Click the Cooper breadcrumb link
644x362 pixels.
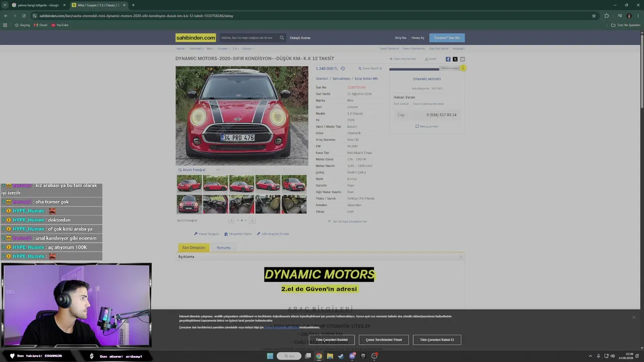point(222,49)
